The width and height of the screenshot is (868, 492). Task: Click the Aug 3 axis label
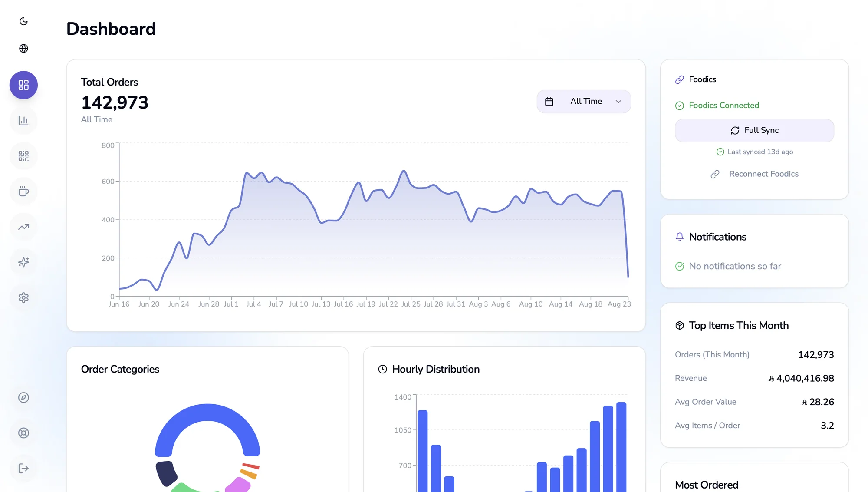click(x=478, y=304)
